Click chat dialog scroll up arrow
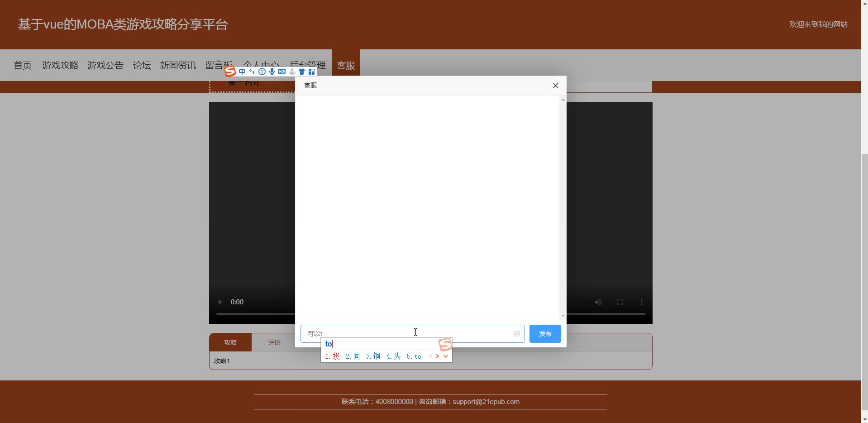The height and width of the screenshot is (423, 868). click(x=563, y=99)
